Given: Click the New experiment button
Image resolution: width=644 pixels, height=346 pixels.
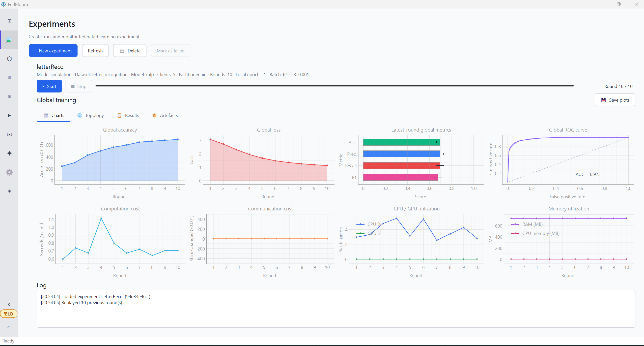Looking at the screenshot, I should [53, 51].
